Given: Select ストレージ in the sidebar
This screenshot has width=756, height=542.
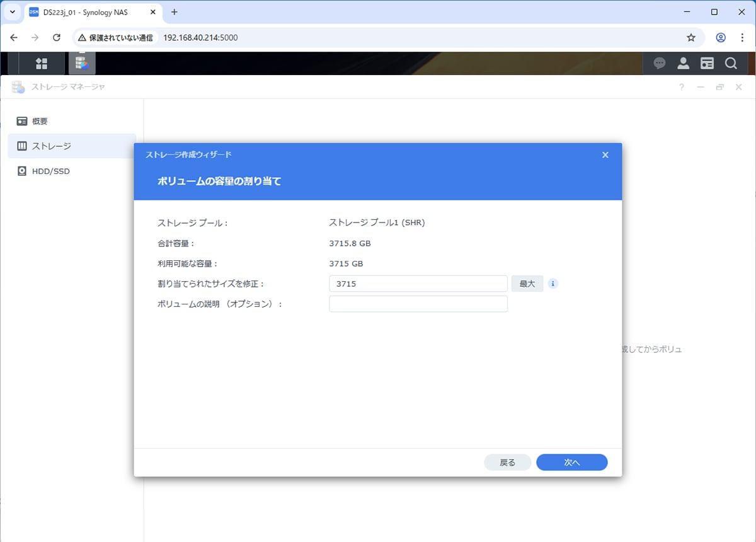Looking at the screenshot, I should [x=51, y=146].
